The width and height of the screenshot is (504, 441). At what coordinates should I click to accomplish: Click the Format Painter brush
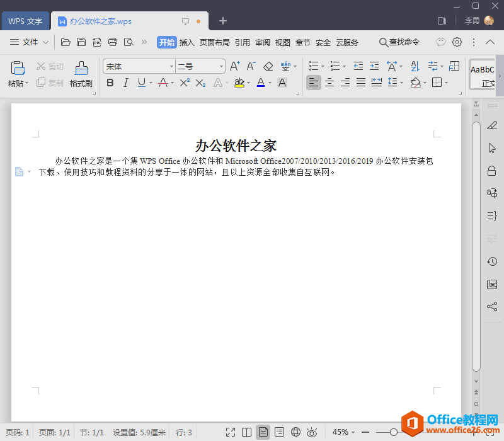click(x=81, y=74)
